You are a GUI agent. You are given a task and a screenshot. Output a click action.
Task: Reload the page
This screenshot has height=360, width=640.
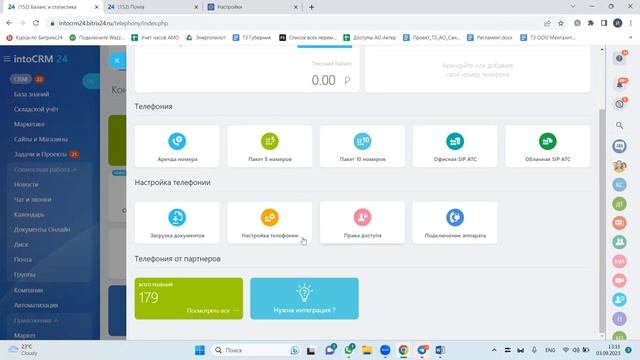click(x=36, y=23)
